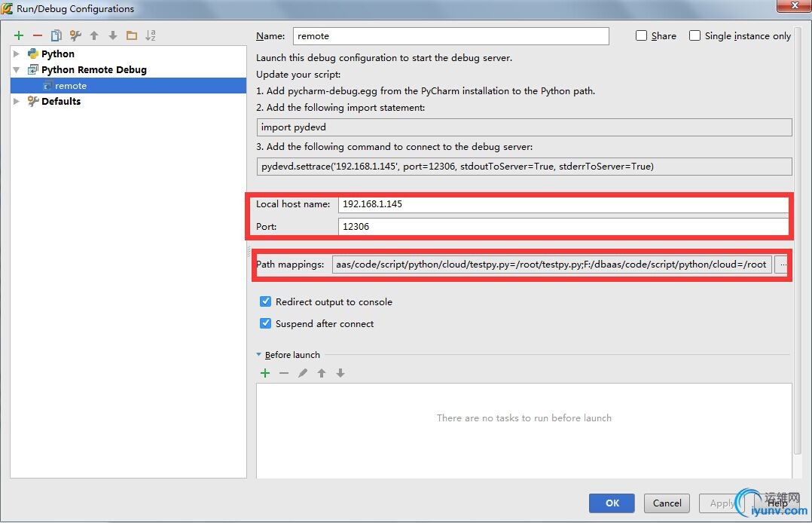Viewport: 812px width, 523px height.
Task: Select the remote configuration in the tree
Action: pyautogui.click(x=128, y=85)
